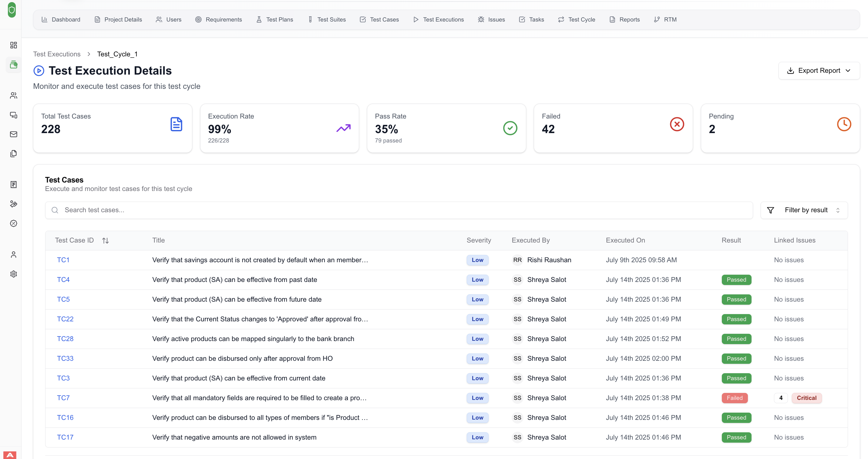Switch to the Issues navigation tab
This screenshot has height=459, width=868.
[x=491, y=19]
